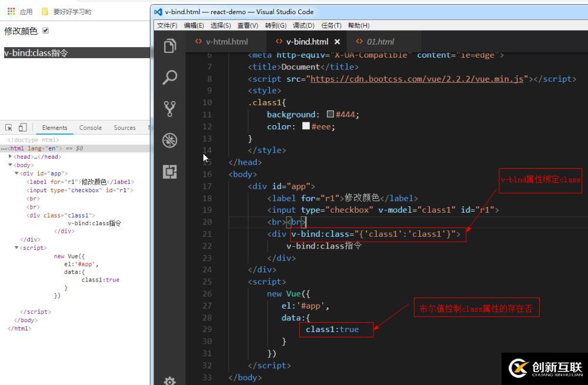Open the Explorer view in VS Code
Image resolution: width=588 pixels, height=385 pixels.
point(170,46)
